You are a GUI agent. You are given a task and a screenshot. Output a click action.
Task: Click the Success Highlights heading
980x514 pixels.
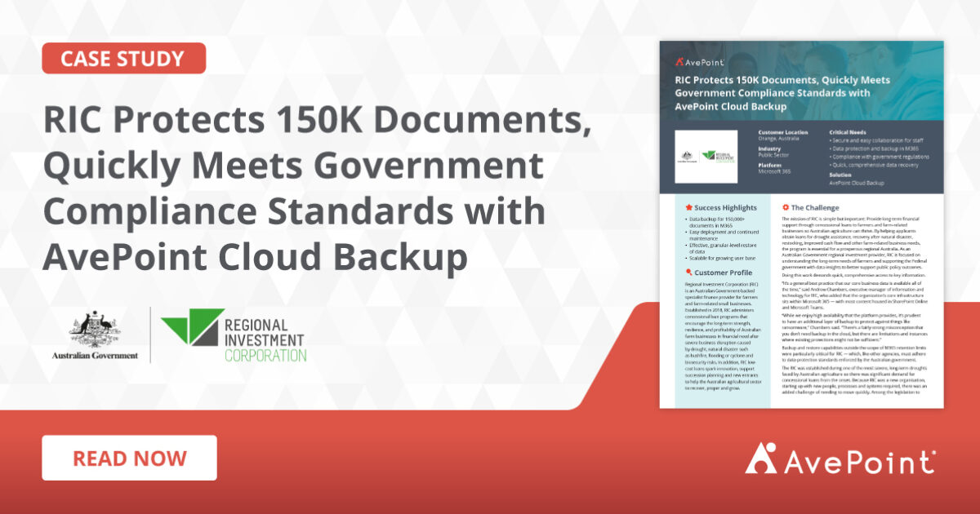click(725, 206)
